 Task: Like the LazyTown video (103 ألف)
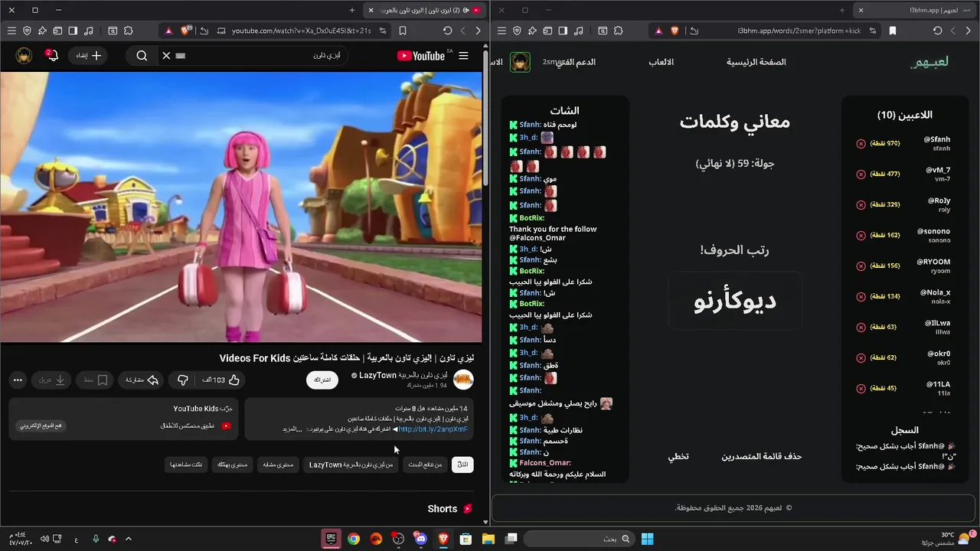point(221,380)
